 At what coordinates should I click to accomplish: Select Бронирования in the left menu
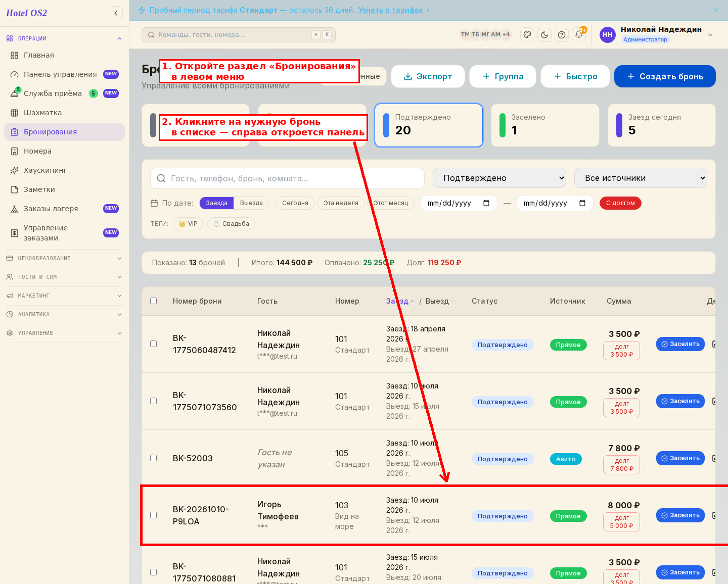coord(64,132)
